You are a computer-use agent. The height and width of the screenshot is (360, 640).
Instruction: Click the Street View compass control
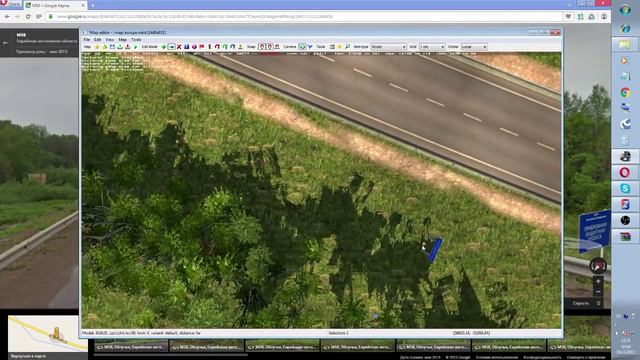pyautogui.click(x=598, y=266)
